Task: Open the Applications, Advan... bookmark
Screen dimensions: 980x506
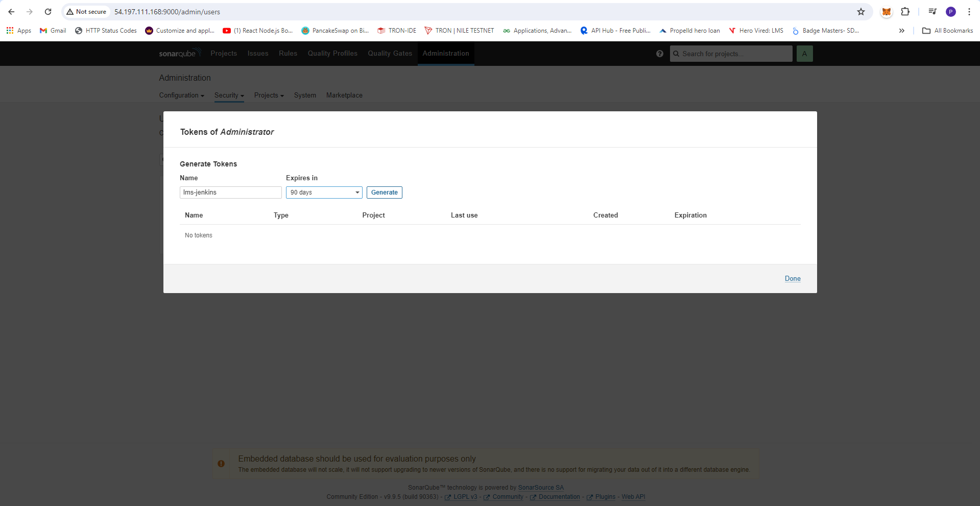Action: click(x=537, y=31)
